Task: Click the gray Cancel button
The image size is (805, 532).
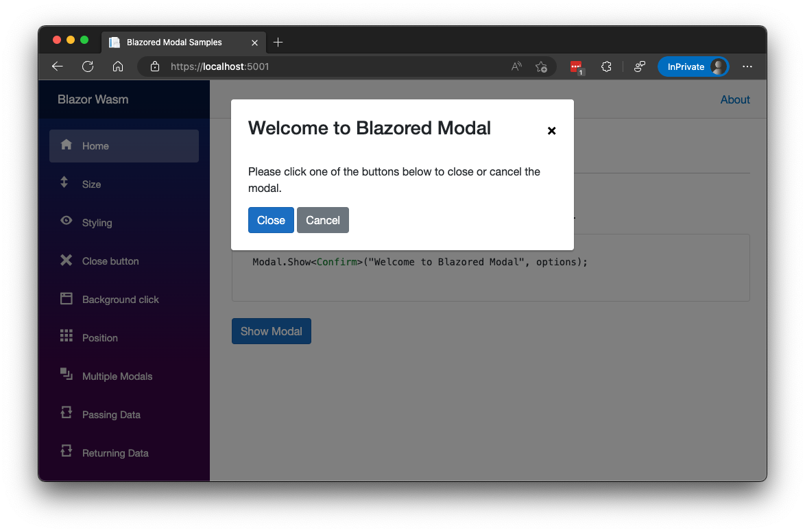Action: [x=323, y=220]
